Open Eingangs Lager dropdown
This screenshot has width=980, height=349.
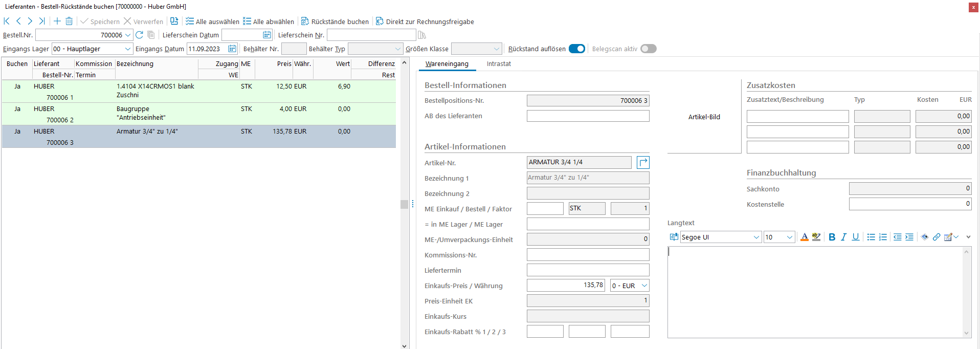click(127, 49)
